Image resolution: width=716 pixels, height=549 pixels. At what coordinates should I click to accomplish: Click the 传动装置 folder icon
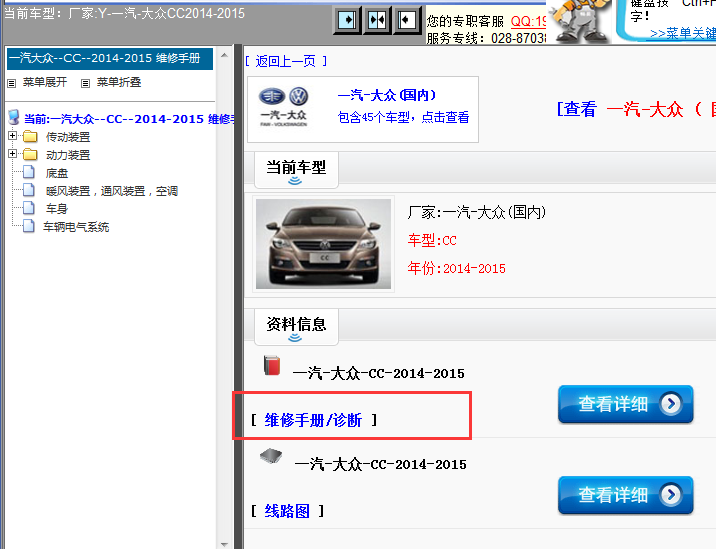point(30,136)
